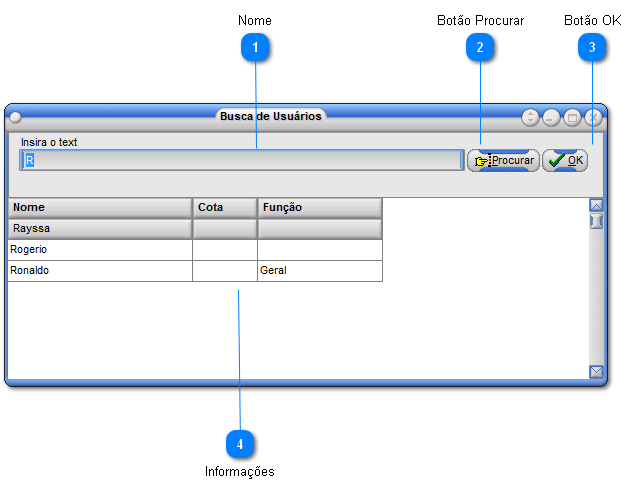Close the Busca de Usuários window

tap(593, 118)
